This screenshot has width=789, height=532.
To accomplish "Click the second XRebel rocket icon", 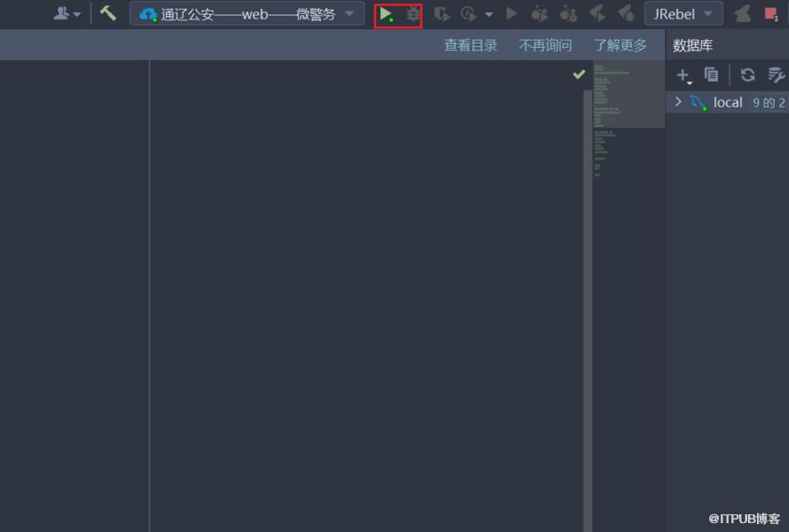I will click(x=626, y=13).
